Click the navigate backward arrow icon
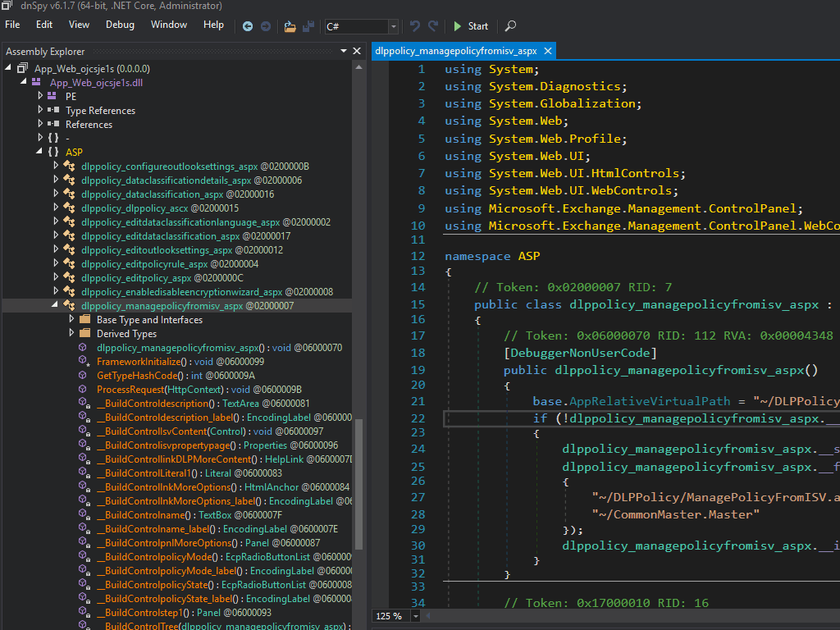The height and width of the screenshot is (630, 840). point(248,26)
